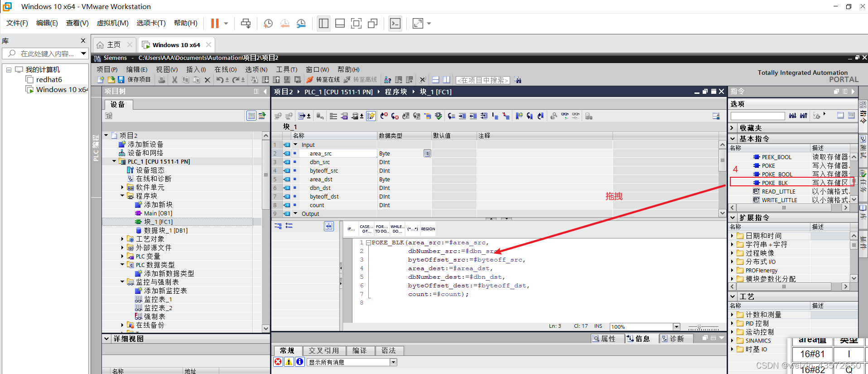Click the warnings filter yellow triangle icon
The height and width of the screenshot is (374, 868).
point(289,362)
